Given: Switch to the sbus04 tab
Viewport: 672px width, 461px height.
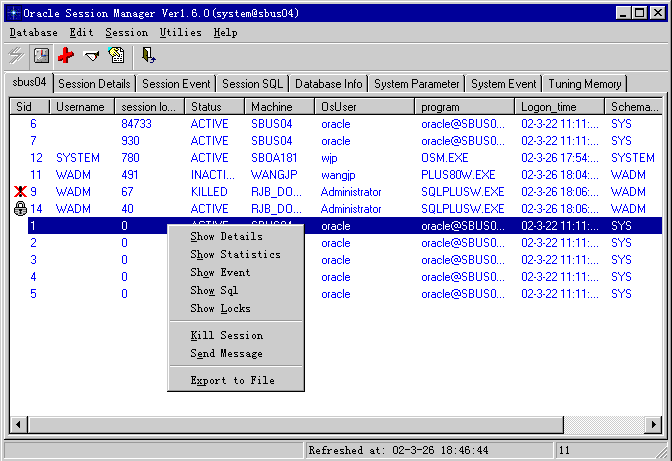Looking at the screenshot, I should click(x=29, y=82).
